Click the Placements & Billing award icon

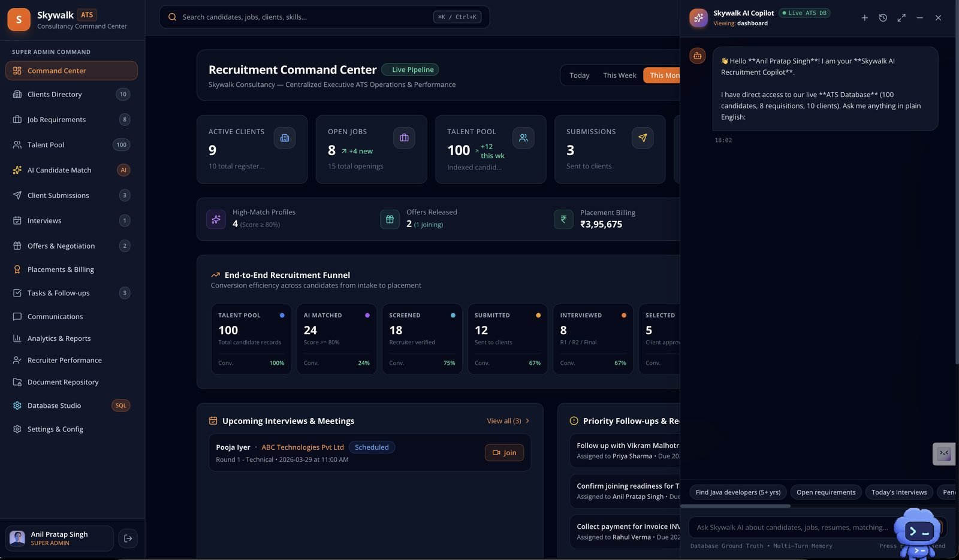point(17,270)
